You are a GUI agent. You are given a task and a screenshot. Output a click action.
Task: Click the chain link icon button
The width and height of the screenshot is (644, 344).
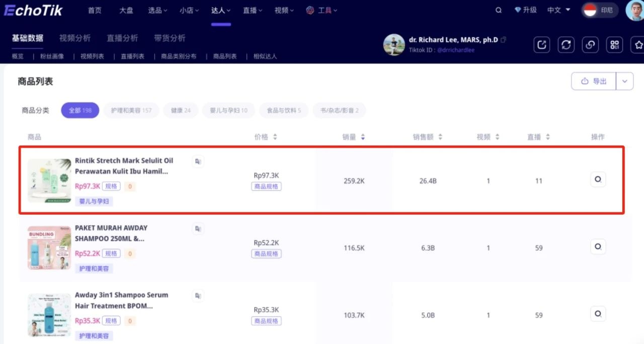point(590,45)
